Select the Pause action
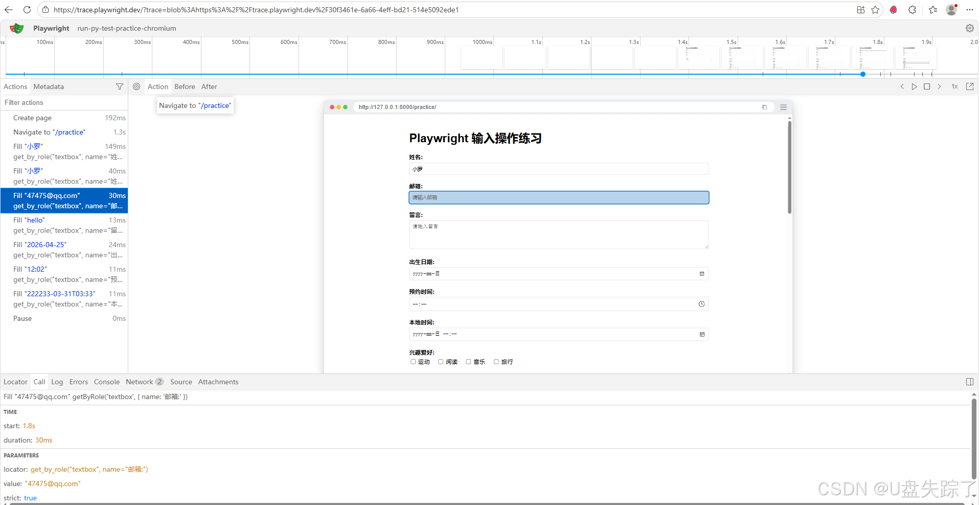980x505 pixels. (64, 318)
